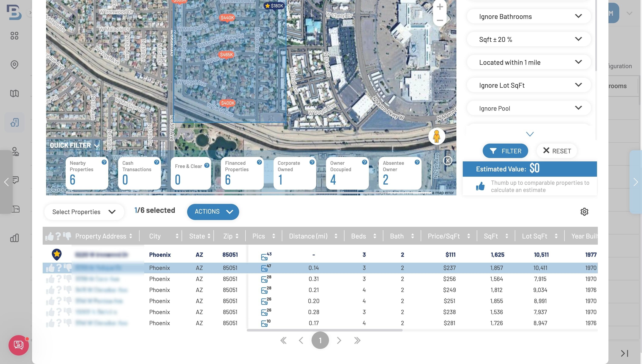Click the RESET button

(557, 151)
